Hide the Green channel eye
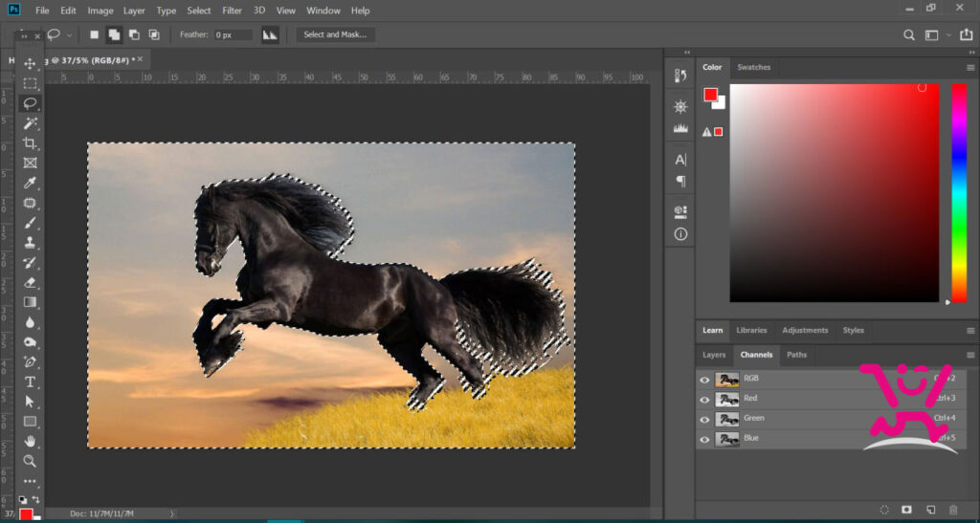This screenshot has height=523, width=980. (x=704, y=420)
